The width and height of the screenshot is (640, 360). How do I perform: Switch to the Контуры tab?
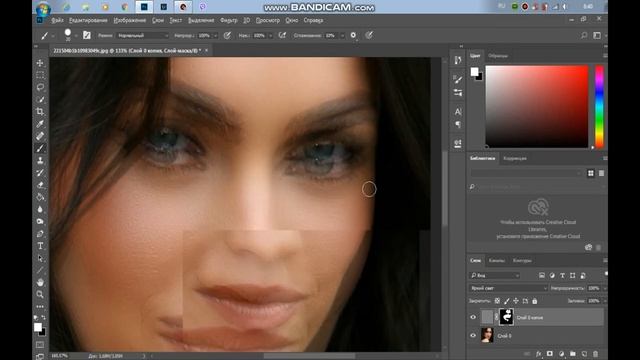[522, 260]
